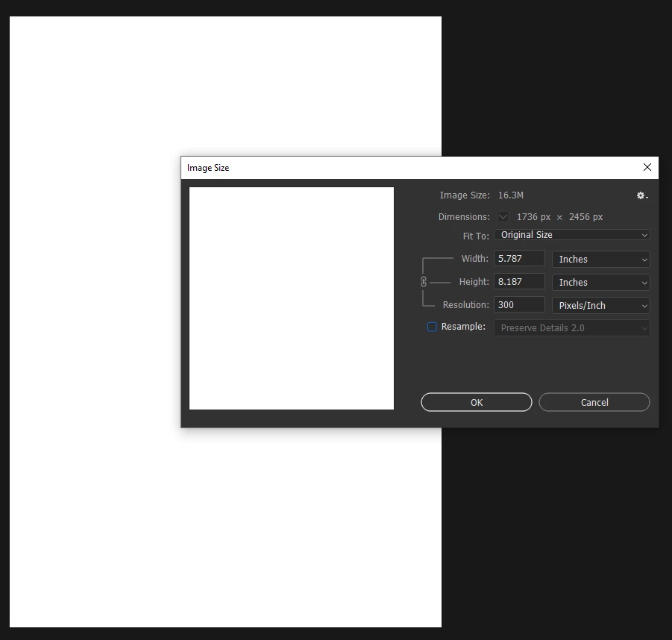This screenshot has width=672, height=640.
Task: Confirm with the OK button
Action: click(x=477, y=402)
